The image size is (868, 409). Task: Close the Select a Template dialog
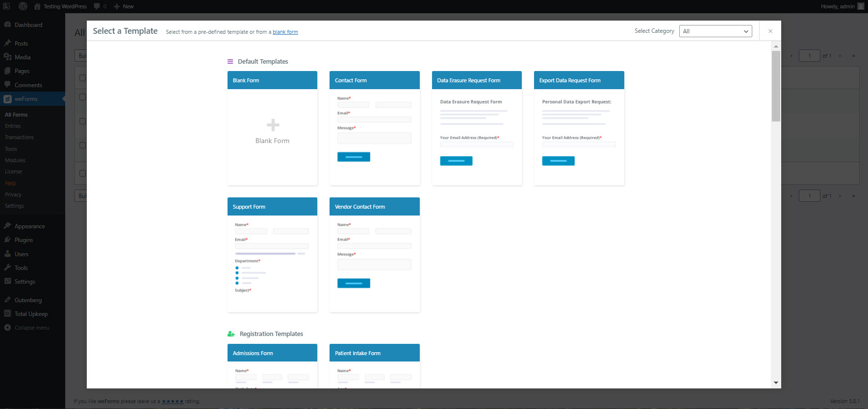point(770,31)
